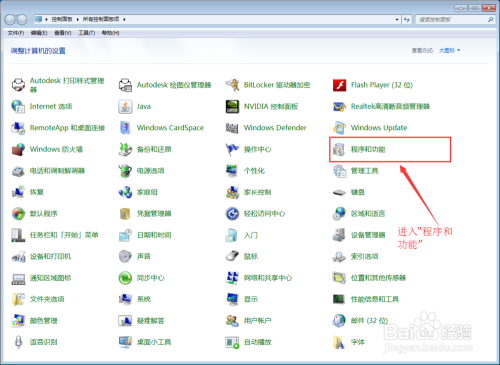Open 用户帐户 icon
Screen dimensions: 500x365
click(232, 321)
